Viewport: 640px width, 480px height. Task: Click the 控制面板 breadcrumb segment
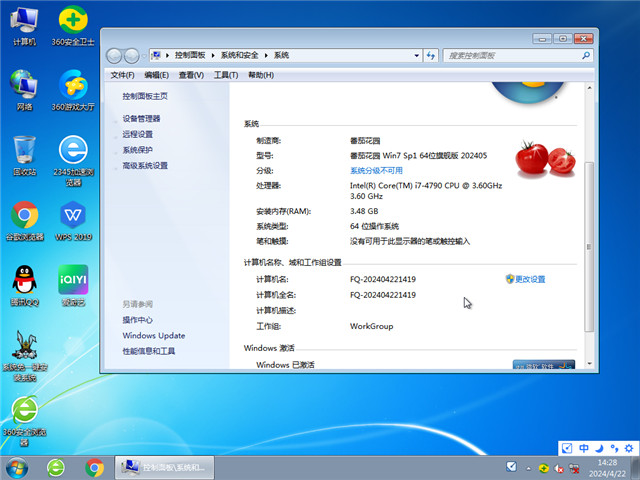[x=190, y=56]
